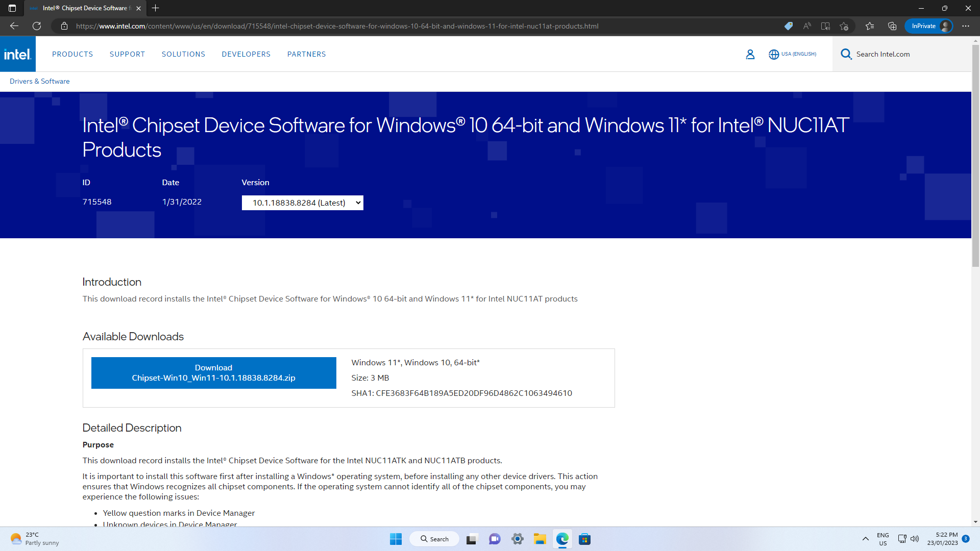
Task: Click Microsoft Edge taskbar icon
Action: point(562,539)
